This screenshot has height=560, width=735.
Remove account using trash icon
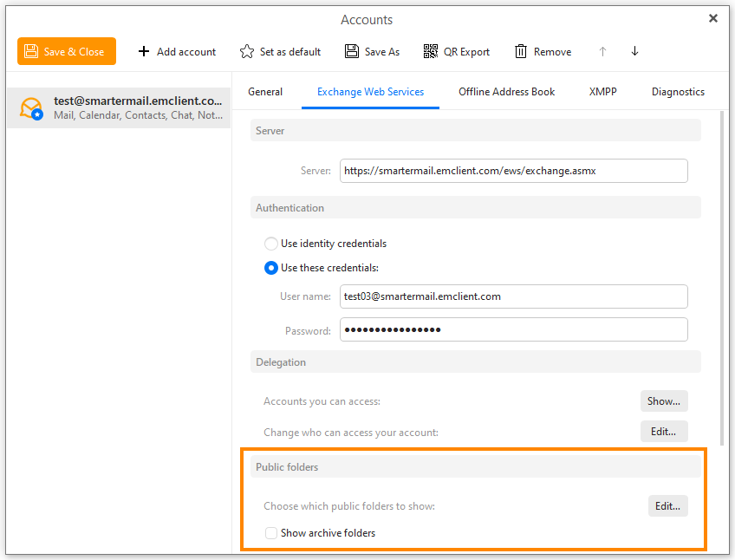point(521,51)
